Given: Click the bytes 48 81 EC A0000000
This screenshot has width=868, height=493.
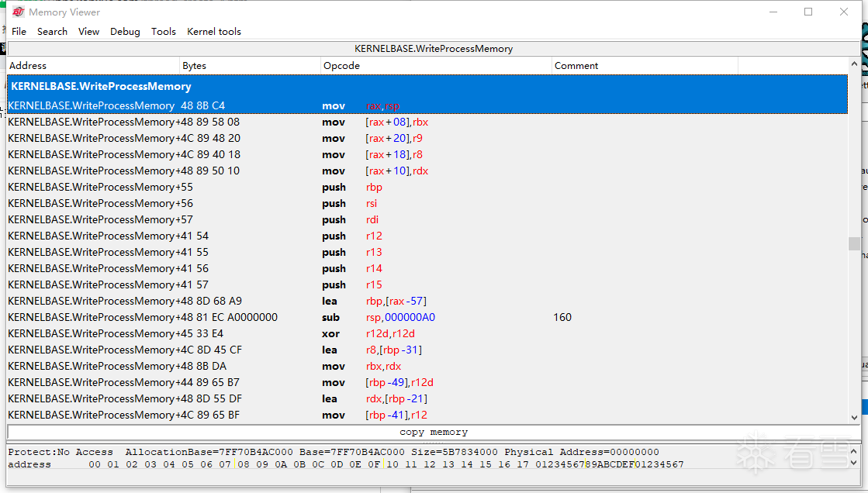Looking at the screenshot, I should [x=229, y=318].
